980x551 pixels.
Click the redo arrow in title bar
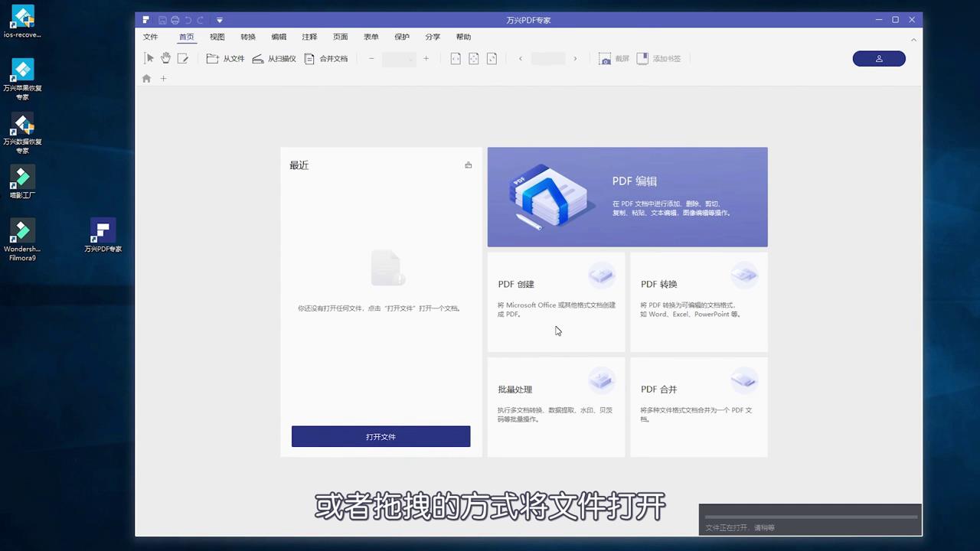pos(201,20)
